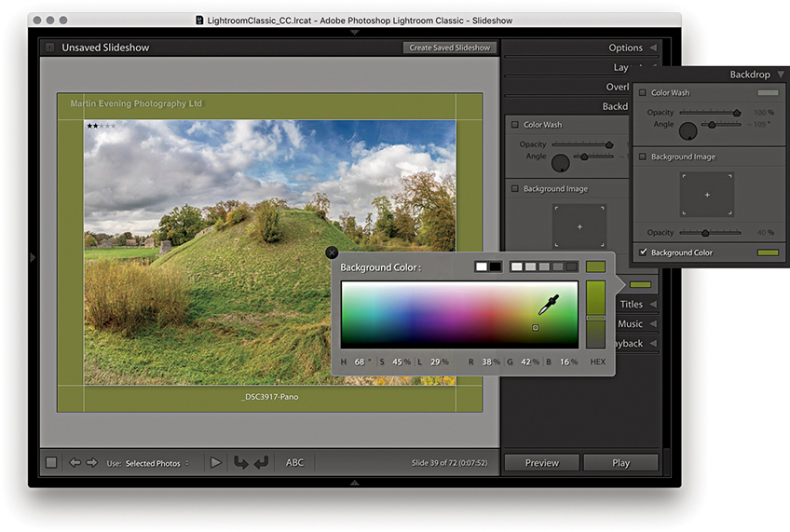Go to previous slide with left arrow

click(75, 463)
